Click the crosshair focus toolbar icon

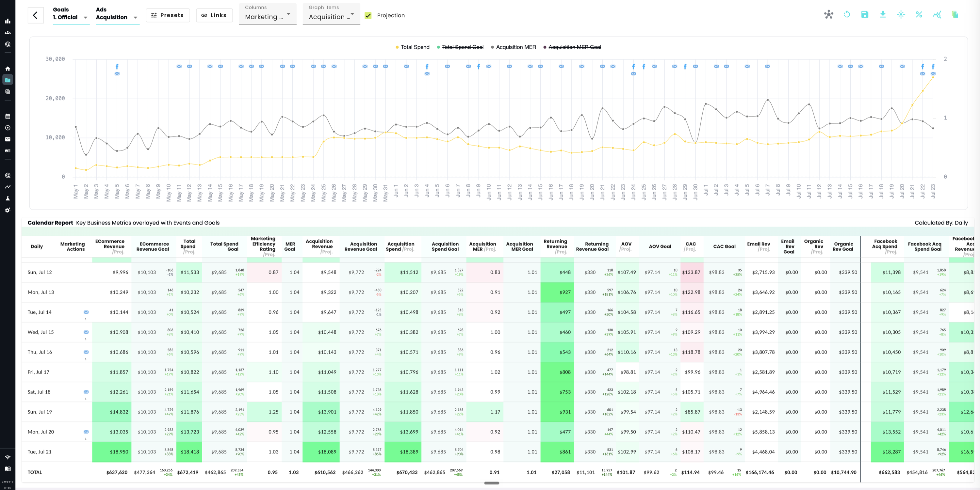pos(901,14)
